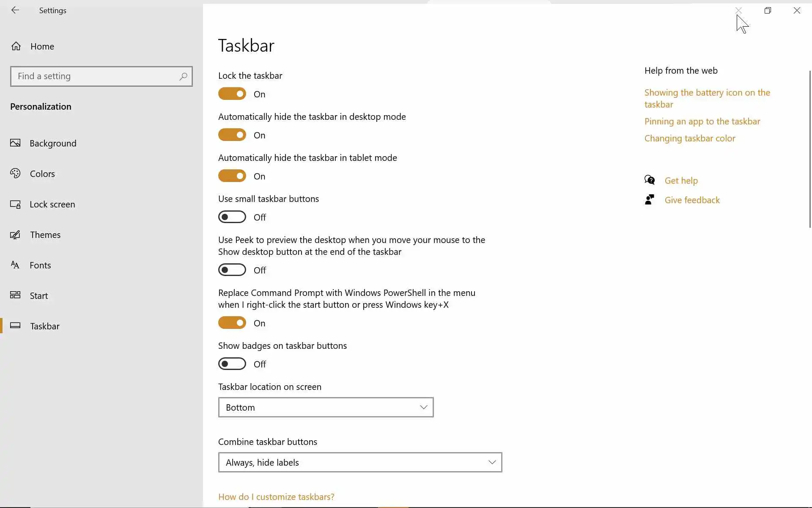
Task: Enable Show badges on taskbar buttons
Action: click(x=232, y=364)
